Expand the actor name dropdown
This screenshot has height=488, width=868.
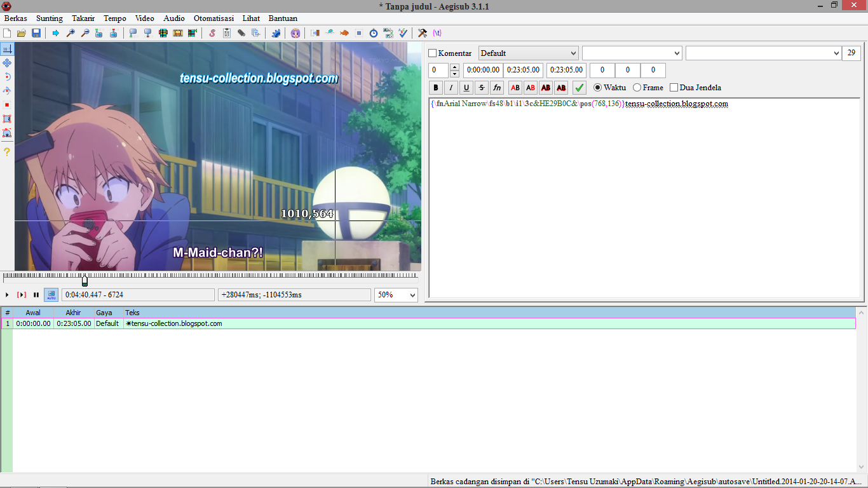pyautogui.click(x=676, y=53)
